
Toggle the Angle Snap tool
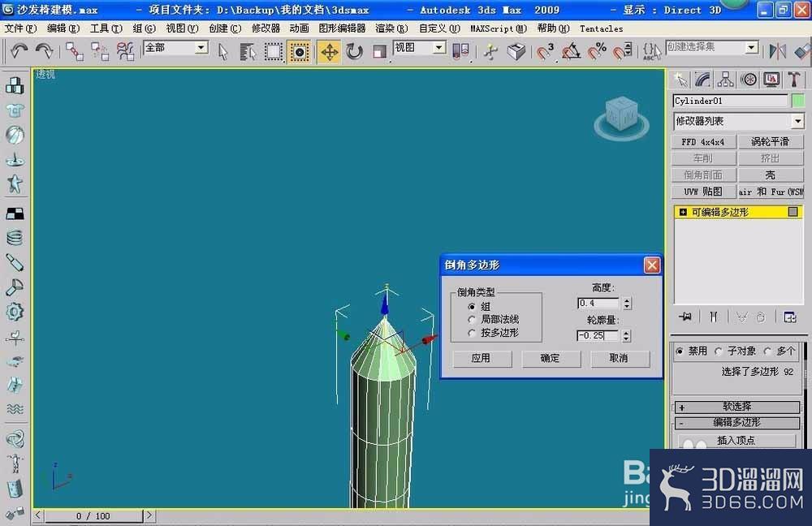[x=571, y=52]
